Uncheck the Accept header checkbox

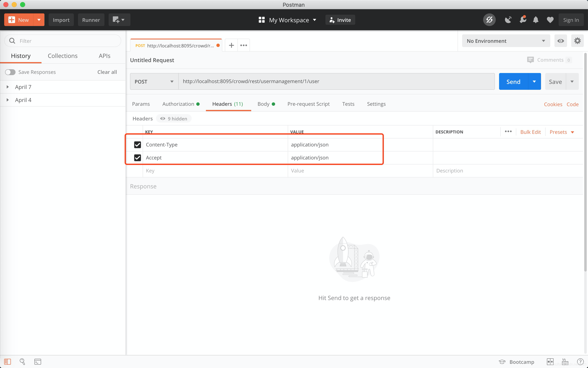pyautogui.click(x=137, y=158)
